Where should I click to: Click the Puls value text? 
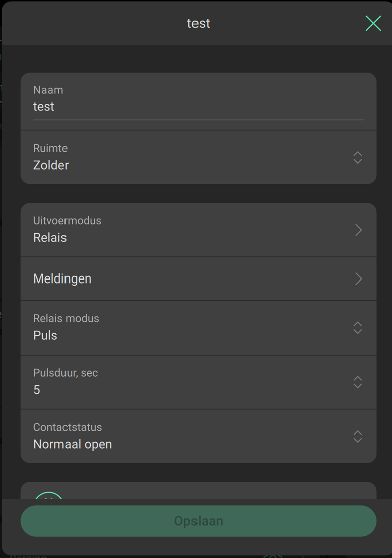45,336
